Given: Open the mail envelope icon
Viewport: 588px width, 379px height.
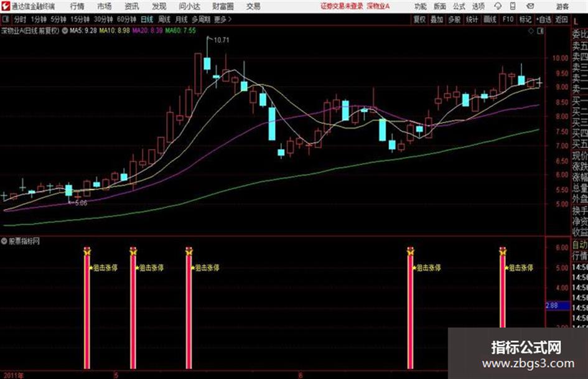Looking at the screenshot, I should tap(530, 6).
